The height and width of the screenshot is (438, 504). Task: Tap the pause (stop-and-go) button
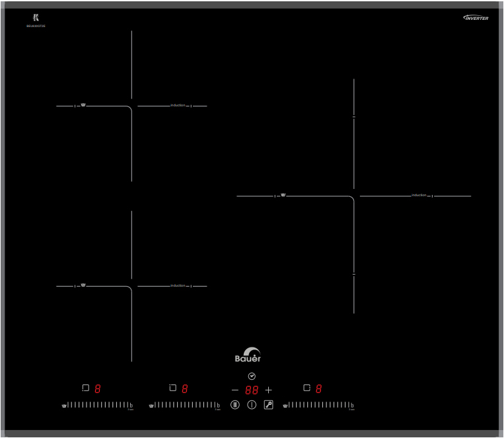tap(235, 404)
